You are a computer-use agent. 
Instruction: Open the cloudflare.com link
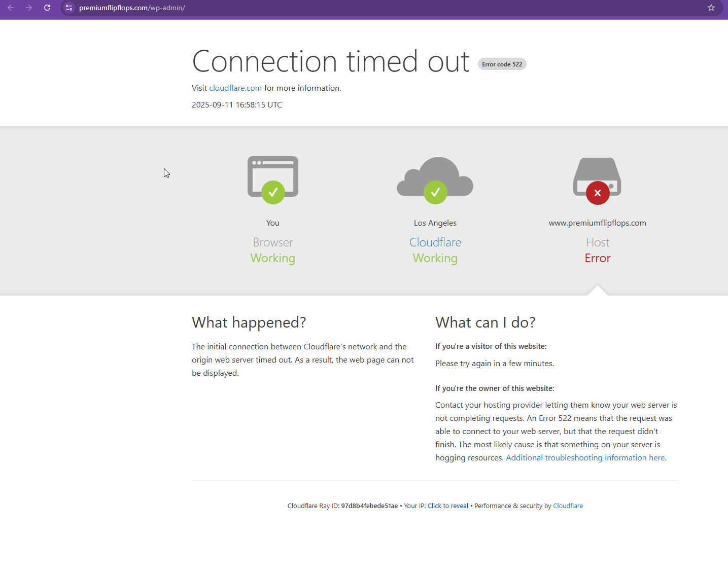235,88
